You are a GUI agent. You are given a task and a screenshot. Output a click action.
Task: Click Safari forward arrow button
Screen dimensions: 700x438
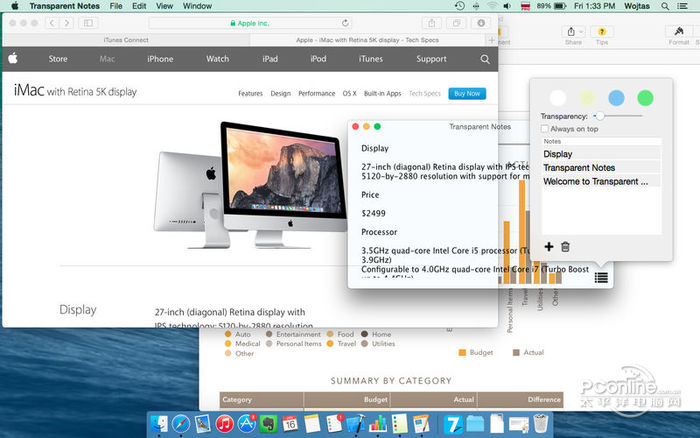click(x=67, y=23)
